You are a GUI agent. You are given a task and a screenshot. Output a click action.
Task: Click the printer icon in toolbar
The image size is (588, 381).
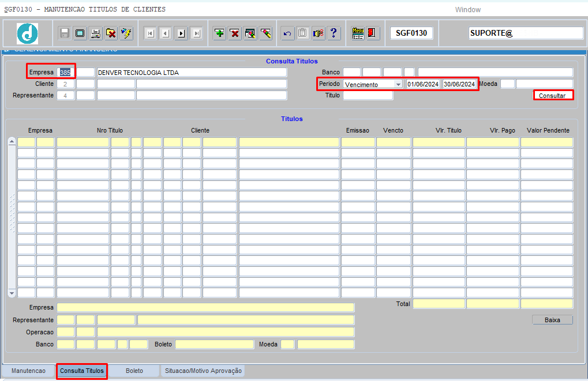pyautogui.click(x=95, y=33)
